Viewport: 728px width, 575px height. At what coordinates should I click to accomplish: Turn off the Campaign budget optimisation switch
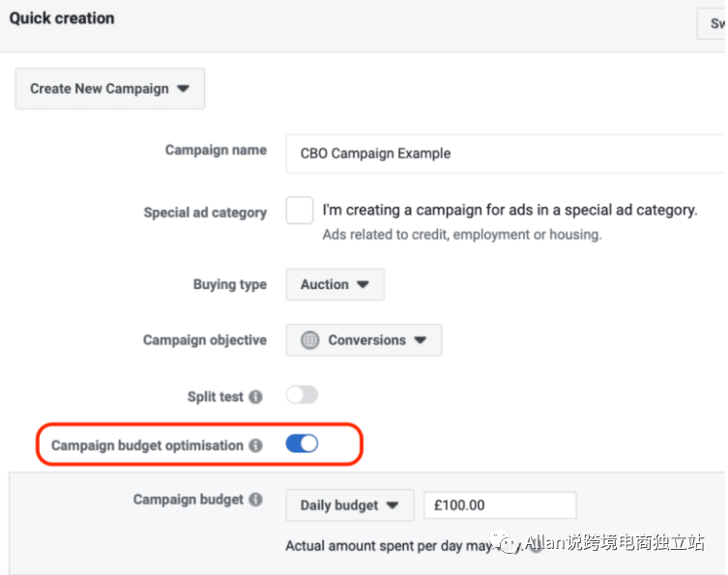302,445
